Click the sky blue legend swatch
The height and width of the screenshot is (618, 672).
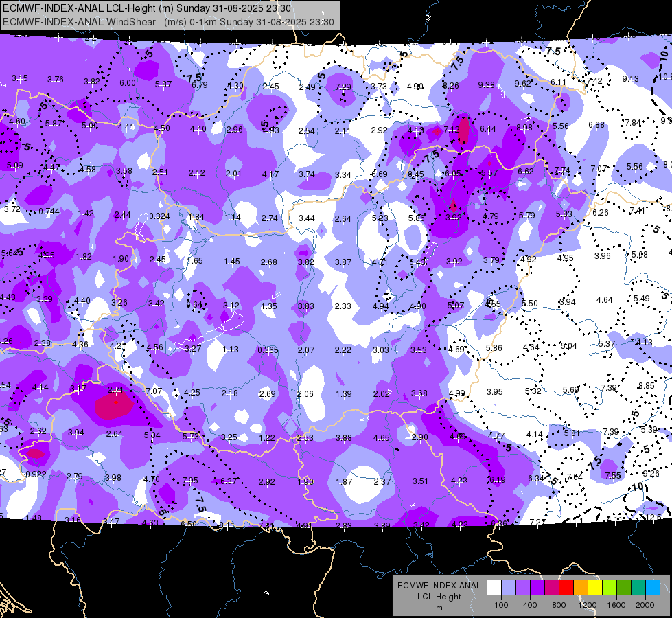653,588
